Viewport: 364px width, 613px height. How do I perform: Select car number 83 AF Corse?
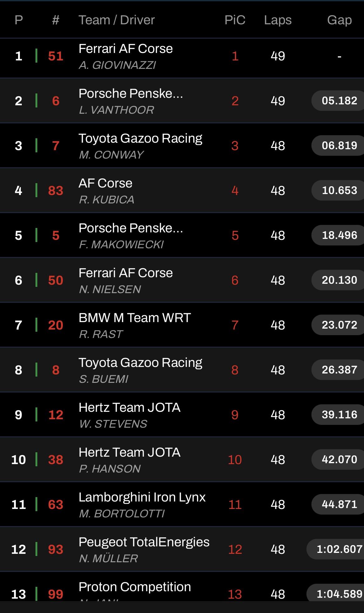[x=56, y=191]
